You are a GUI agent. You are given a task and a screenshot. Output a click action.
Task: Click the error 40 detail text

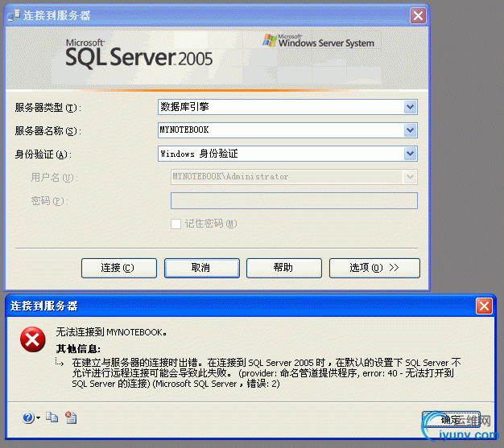[x=266, y=373]
